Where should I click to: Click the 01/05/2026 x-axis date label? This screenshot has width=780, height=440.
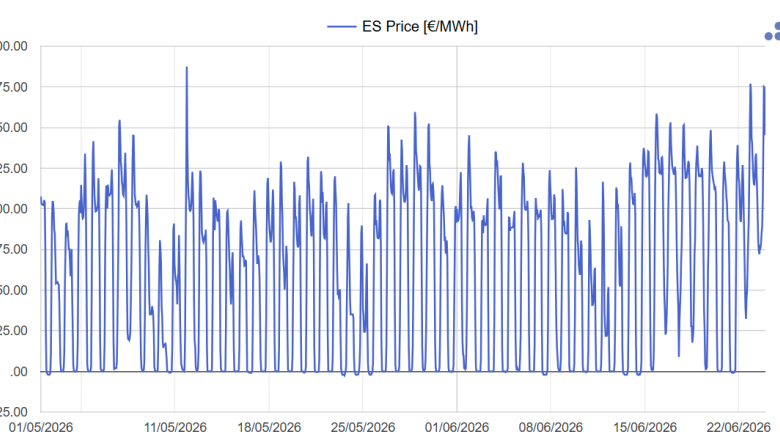(41, 427)
